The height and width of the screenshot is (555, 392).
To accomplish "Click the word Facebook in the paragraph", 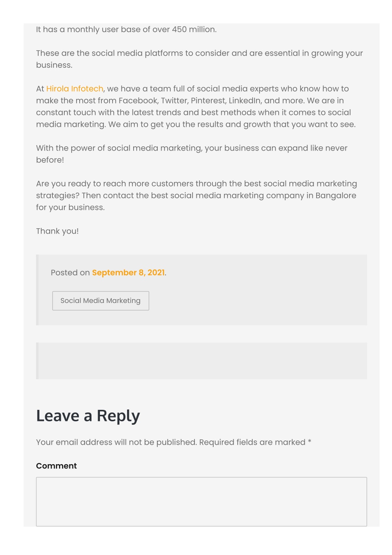I will [x=138, y=101].
